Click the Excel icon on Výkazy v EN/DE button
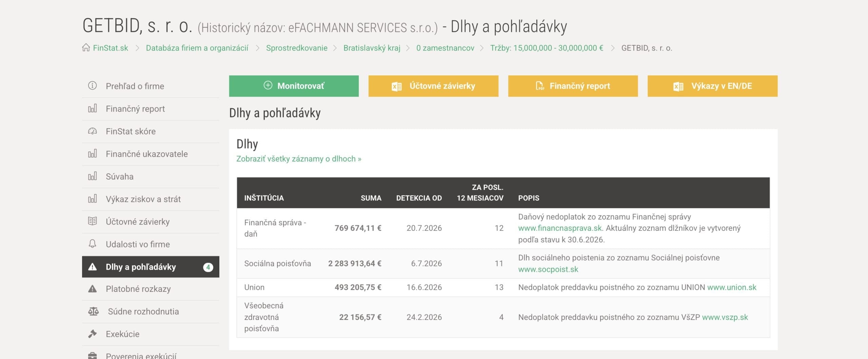This screenshot has width=868, height=359. point(678,87)
